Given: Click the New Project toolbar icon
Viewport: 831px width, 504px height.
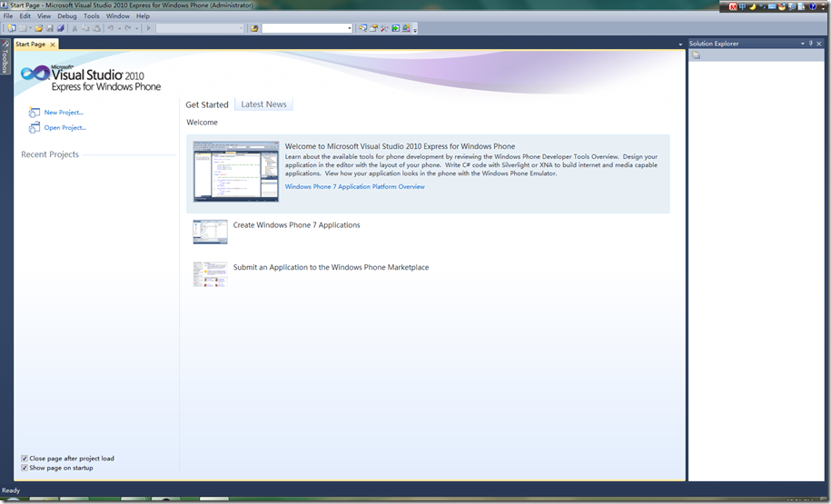Looking at the screenshot, I should [11, 28].
